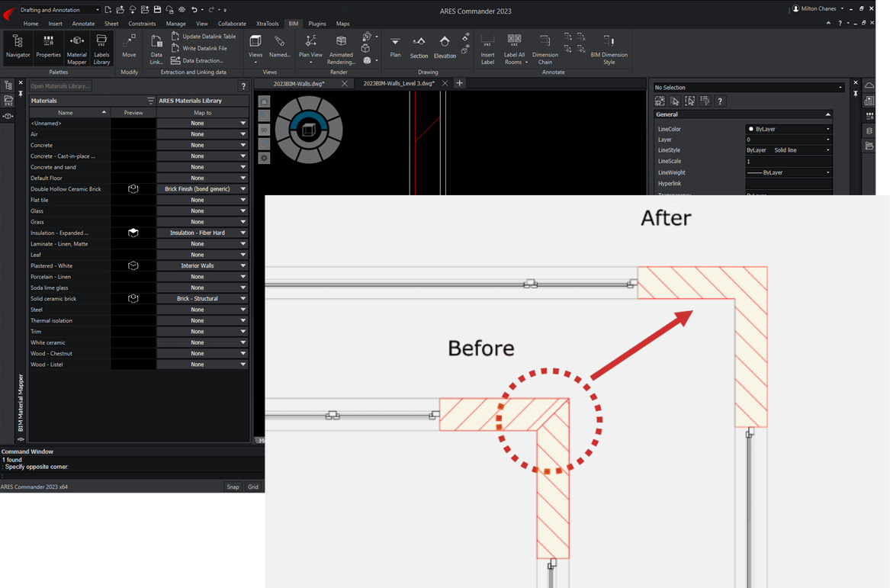
Task: Close the 2023BIM-Walls_Level 3.dwg tab
Action: (x=445, y=83)
